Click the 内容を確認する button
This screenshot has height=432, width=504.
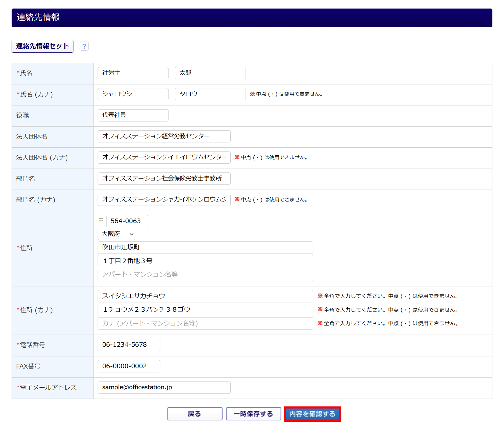point(312,414)
